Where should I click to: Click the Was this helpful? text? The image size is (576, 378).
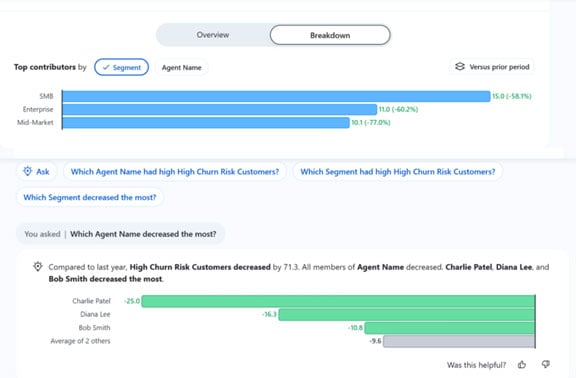[476, 365]
